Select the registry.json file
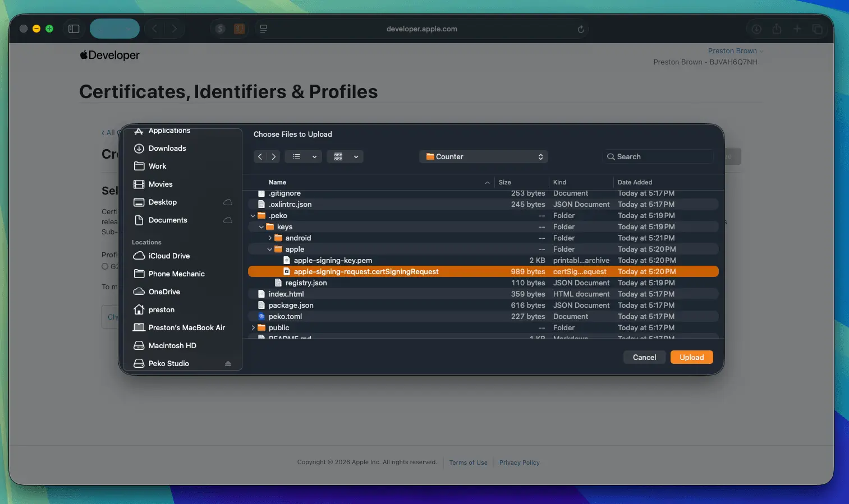The width and height of the screenshot is (849, 504). click(483, 283)
